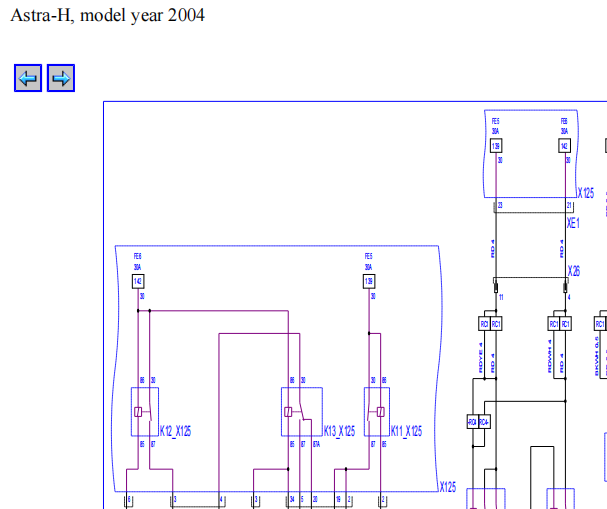Click the X125 label at large block's bottom corner
This screenshot has height=509, width=607.
448,487
